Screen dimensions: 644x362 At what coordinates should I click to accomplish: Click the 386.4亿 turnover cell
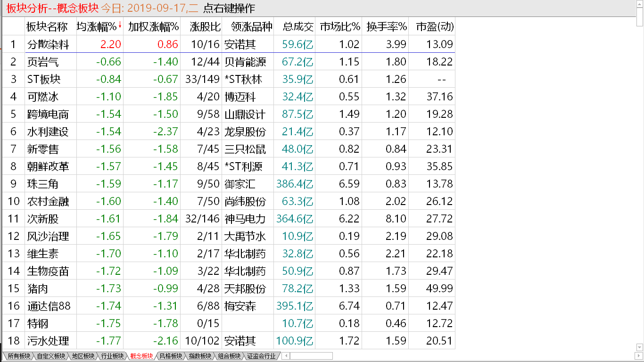coord(295,184)
